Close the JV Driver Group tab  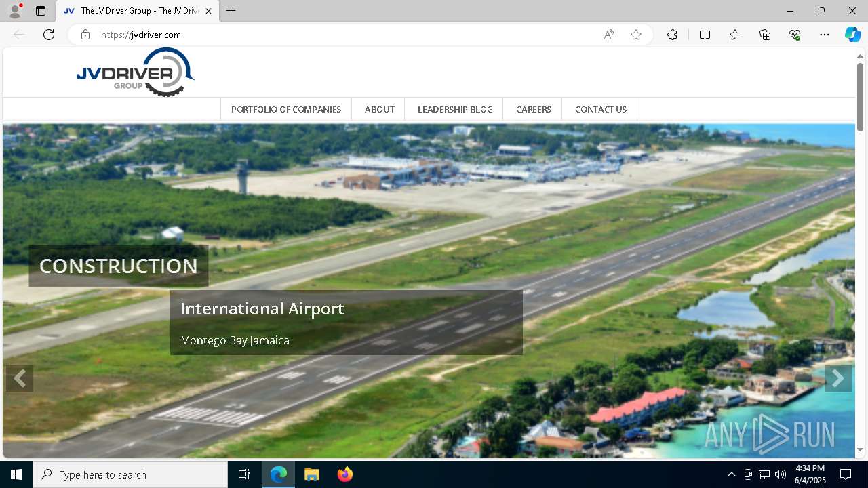[x=209, y=11]
